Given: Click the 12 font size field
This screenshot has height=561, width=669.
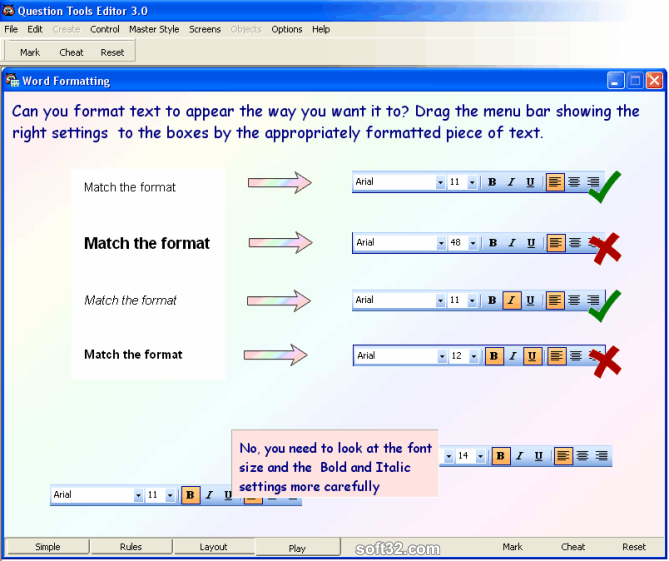Looking at the screenshot, I should 459,356.
